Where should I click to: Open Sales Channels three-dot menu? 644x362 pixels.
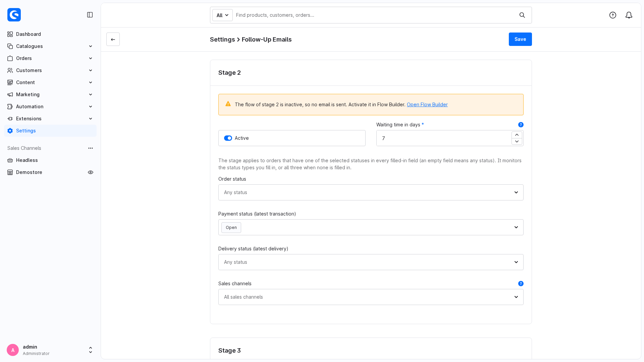[91, 148]
